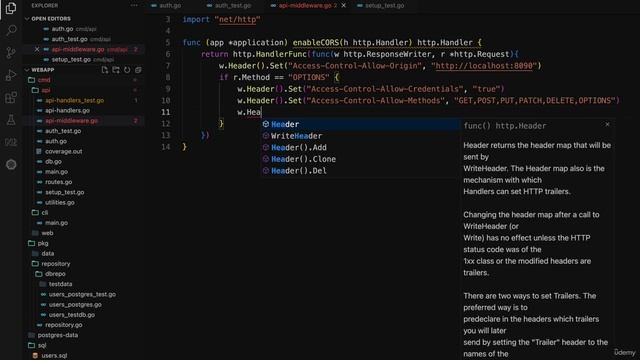Select the api-middleware.go tab
The height and width of the screenshot is (360, 640).
point(304,6)
